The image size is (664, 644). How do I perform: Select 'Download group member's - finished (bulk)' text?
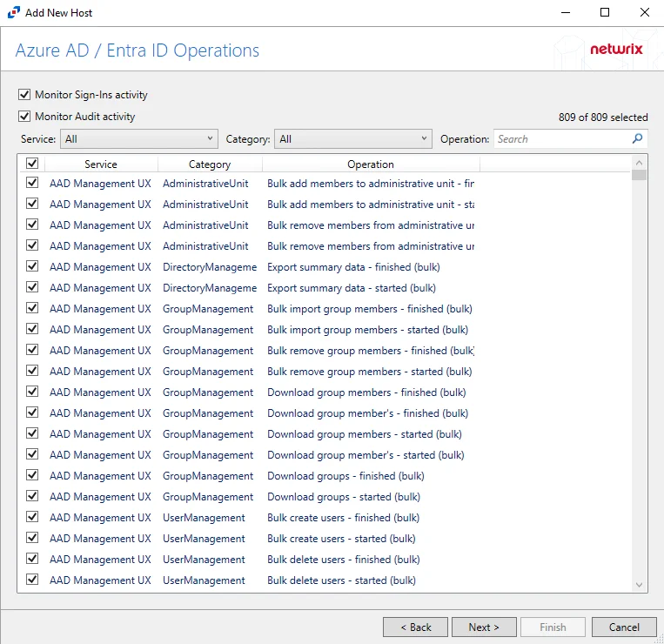tap(367, 413)
